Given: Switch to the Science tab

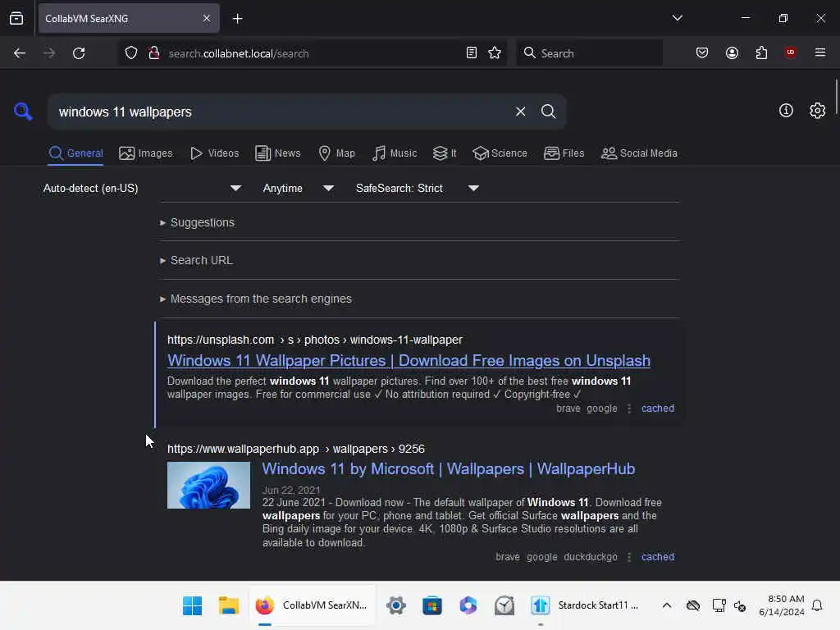Looking at the screenshot, I should pyautogui.click(x=500, y=153).
